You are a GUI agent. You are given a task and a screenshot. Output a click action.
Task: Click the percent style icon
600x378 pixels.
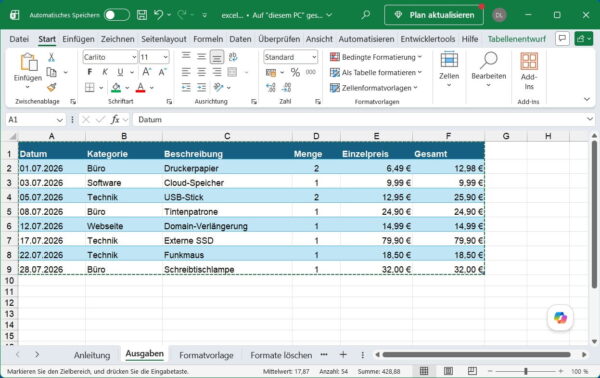tap(295, 72)
